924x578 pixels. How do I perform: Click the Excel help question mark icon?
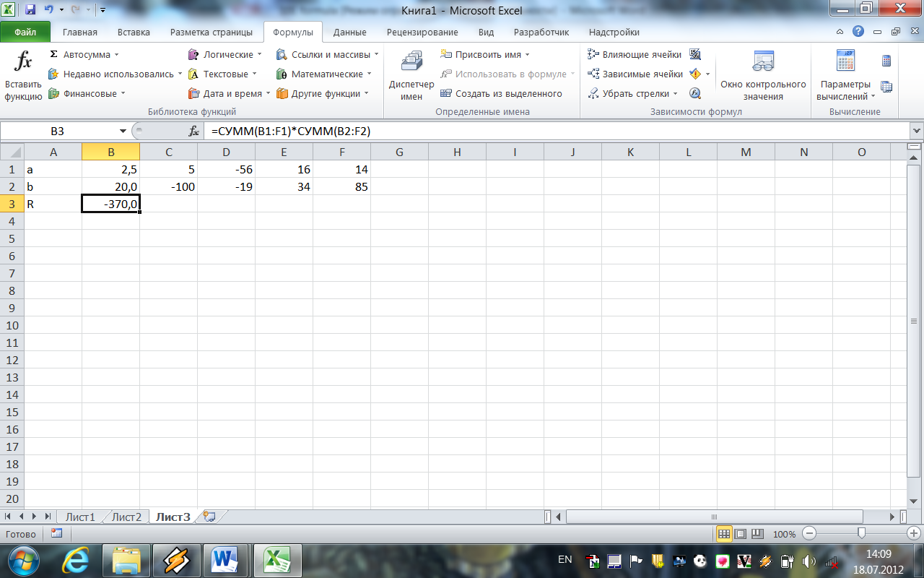[x=858, y=32]
